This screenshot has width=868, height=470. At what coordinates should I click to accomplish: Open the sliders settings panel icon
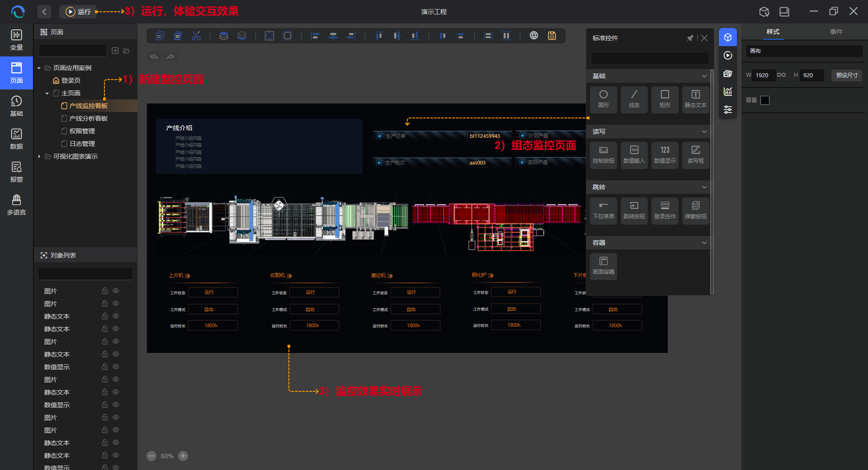point(728,109)
